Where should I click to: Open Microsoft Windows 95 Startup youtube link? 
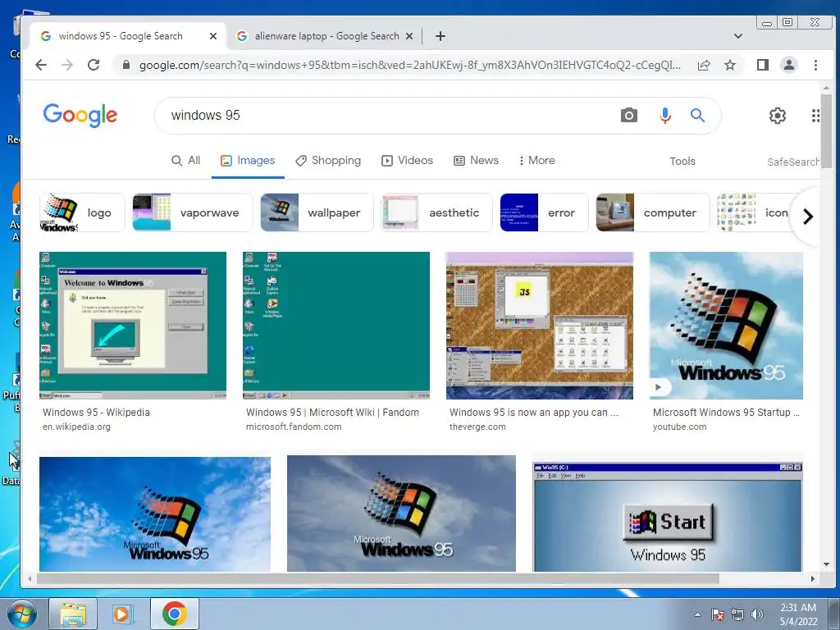coord(726,413)
